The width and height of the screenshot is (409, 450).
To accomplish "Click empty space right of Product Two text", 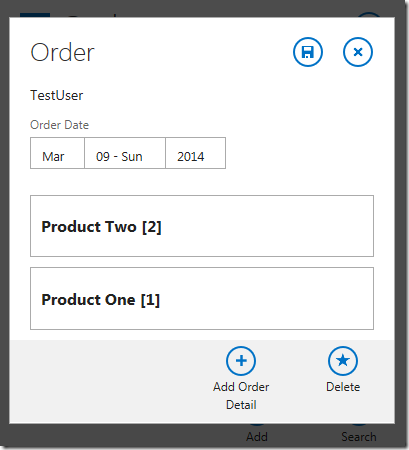I will (x=267, y=226).
